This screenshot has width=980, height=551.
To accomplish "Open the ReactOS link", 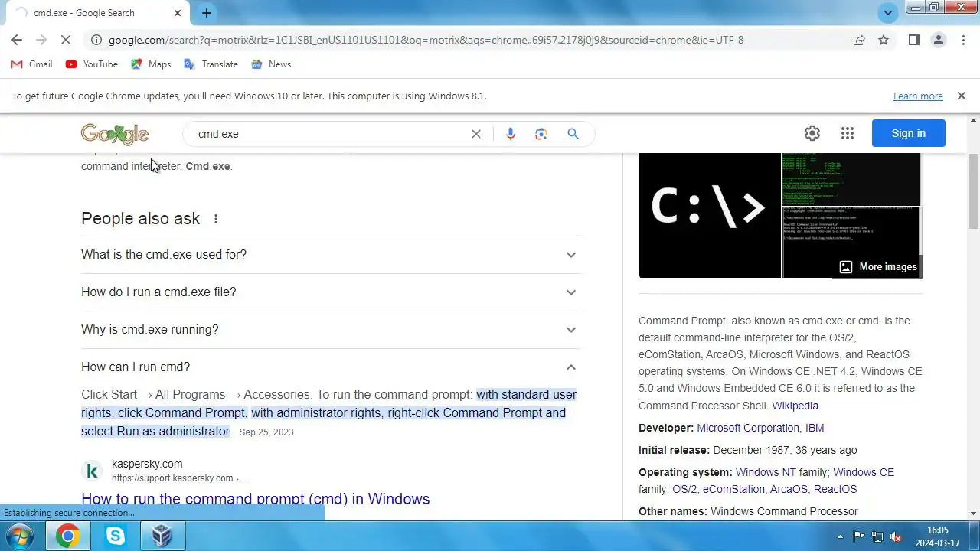I will pyautogui.click(x=835, y=489).
